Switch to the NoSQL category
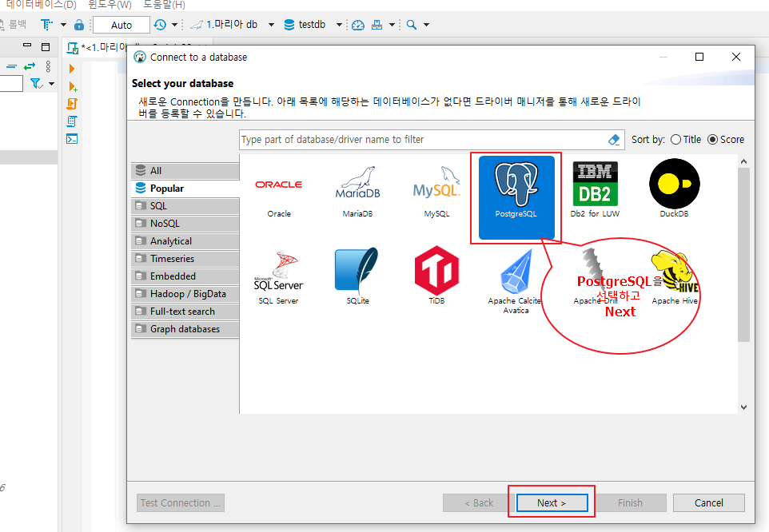Screen dimensions: 769x532 click(x=185, y=224)
